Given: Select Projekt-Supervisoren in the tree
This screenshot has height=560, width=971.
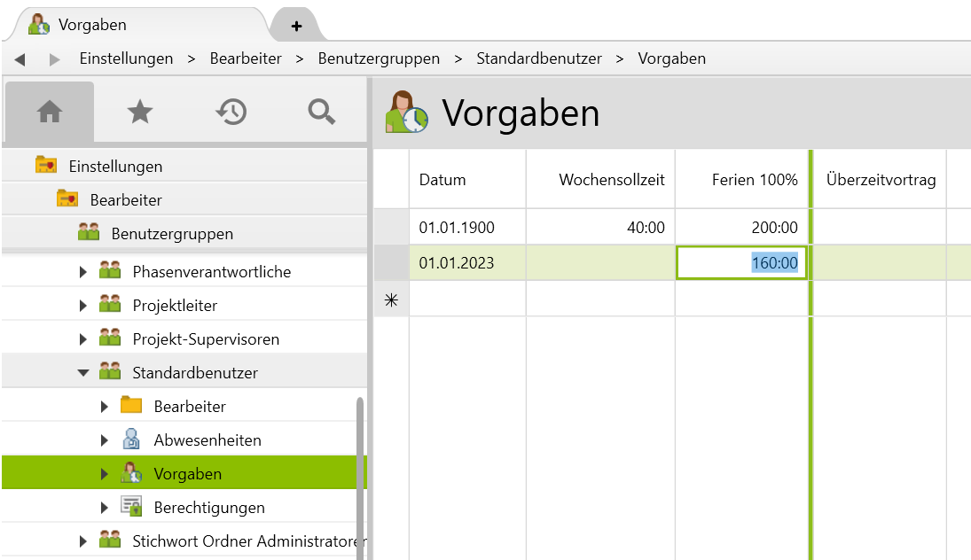Looking at the screenshot, I should tap(206, 339).
